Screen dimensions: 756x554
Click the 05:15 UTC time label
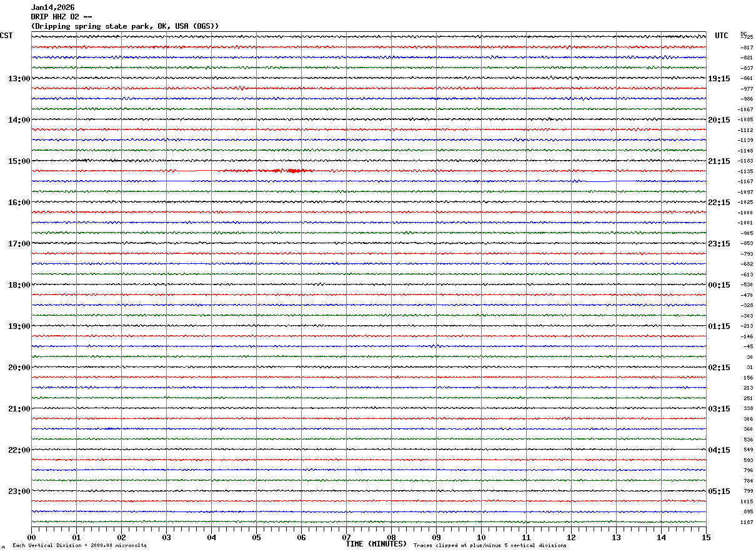[x=719, y=491]
